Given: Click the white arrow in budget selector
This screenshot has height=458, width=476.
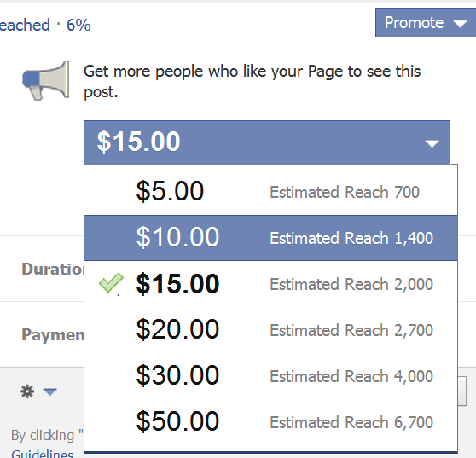Looking at the screenshot, I should 432,143.
